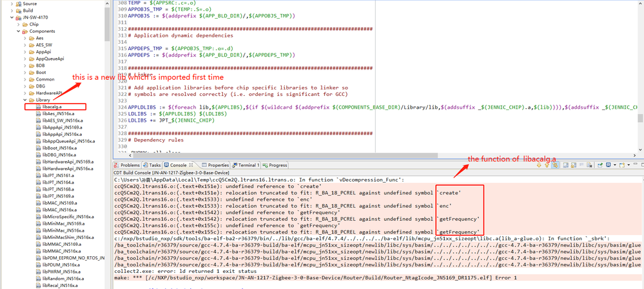The height and width of the screenshot is (289, 644).
Task: Toggle scroll lock in console toolbar
Action: (x=573, y=165)
